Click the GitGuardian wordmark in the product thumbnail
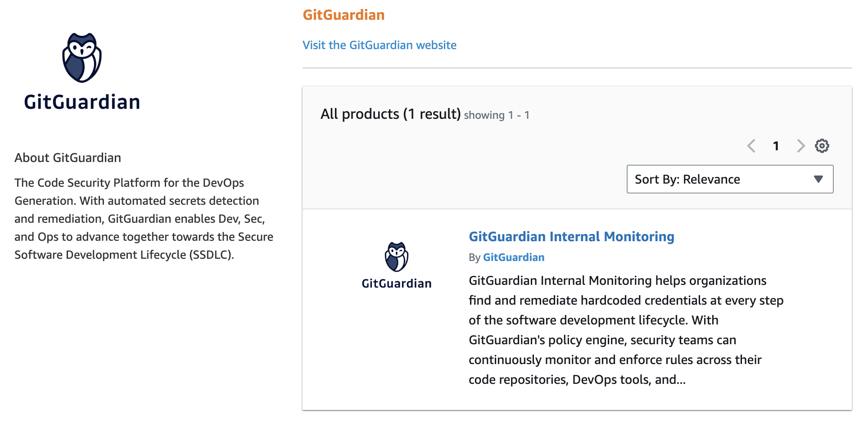Image resolution: width=868 pixels, height=423 pixels. [396, 283]
